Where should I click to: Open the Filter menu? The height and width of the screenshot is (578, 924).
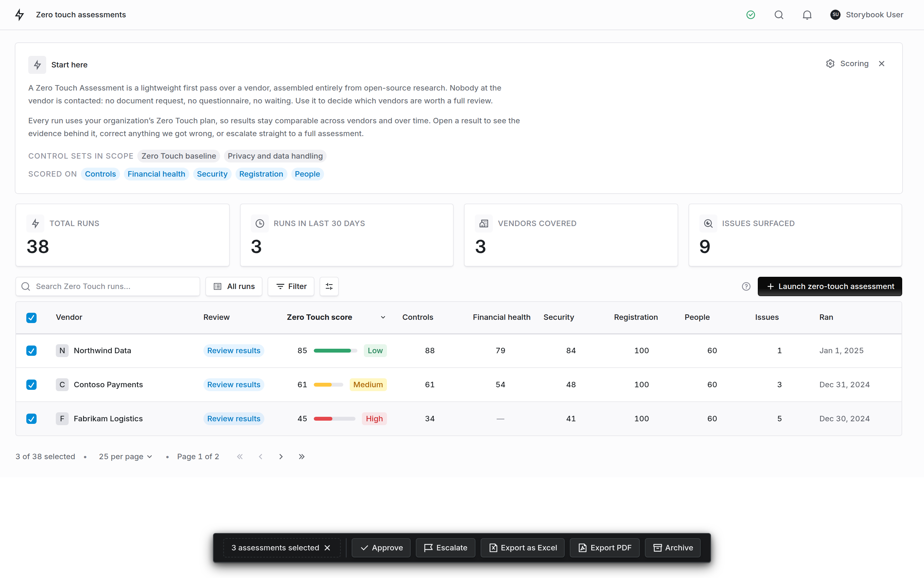291,286
